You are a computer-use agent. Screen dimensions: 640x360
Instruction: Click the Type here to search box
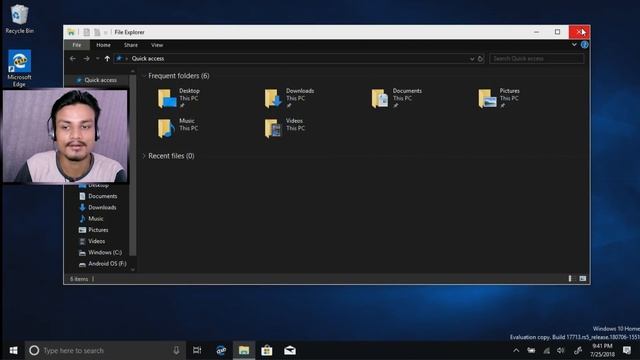click(x=106, y=350)
